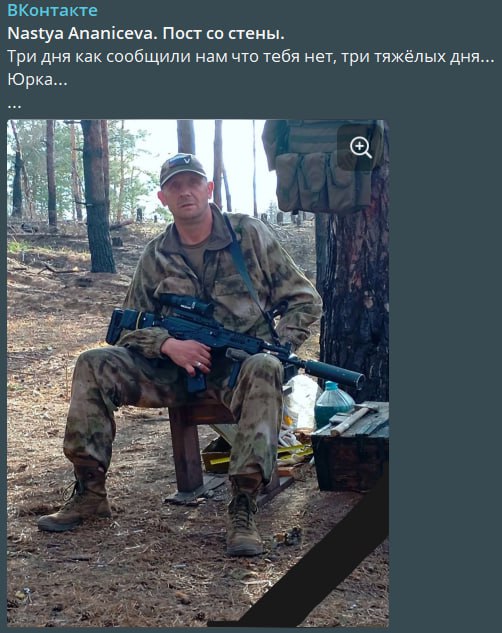The width and height of the screenshot is (502, 633).
Task: Click the rifle suppressor in the photo
Action: point(332,370)
